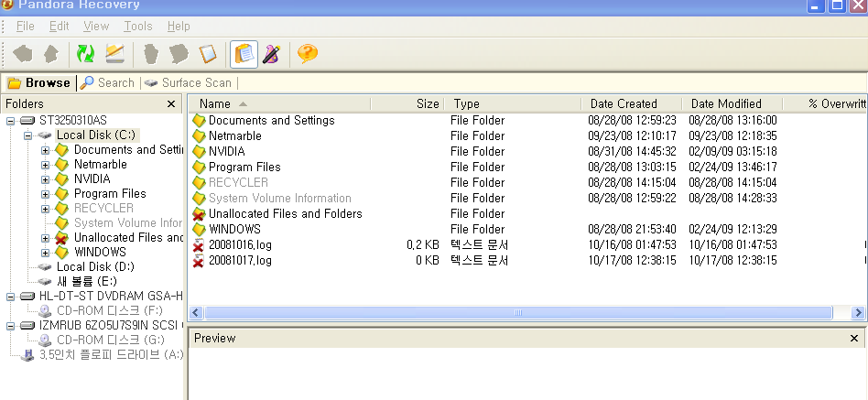Select CD-ROM 디스크 (G:) in tree
Viewport: 868px width, 400px height.
[x=111, y=340]
